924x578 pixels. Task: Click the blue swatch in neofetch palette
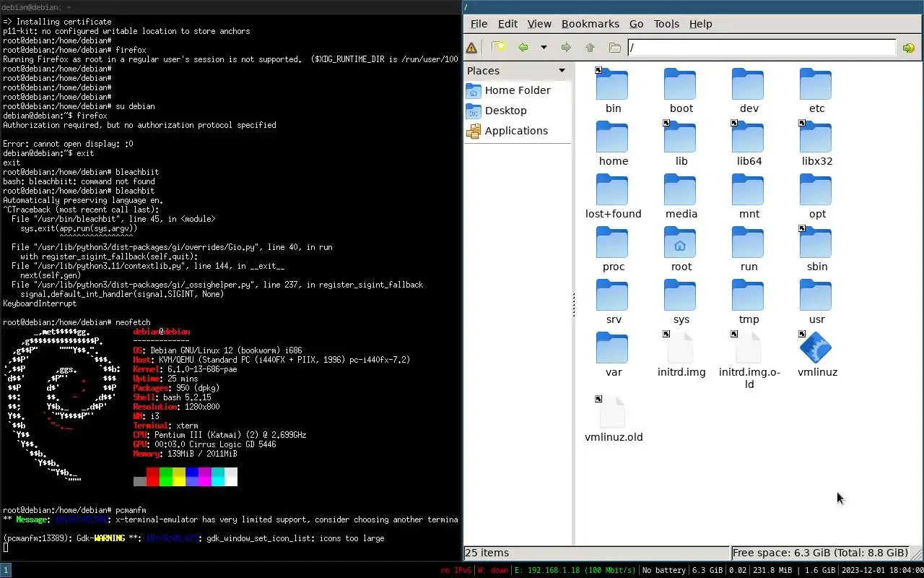click(191, 477)
